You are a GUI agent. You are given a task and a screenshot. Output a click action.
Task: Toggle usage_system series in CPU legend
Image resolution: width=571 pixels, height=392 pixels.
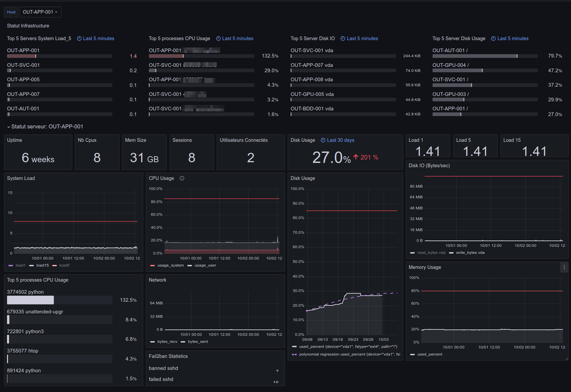tap(167, 265)
